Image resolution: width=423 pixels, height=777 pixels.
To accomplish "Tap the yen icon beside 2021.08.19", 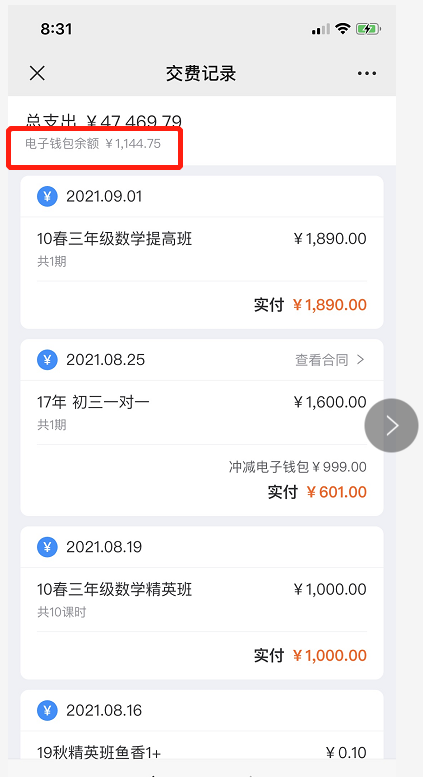I will click(x=47, y=547).
